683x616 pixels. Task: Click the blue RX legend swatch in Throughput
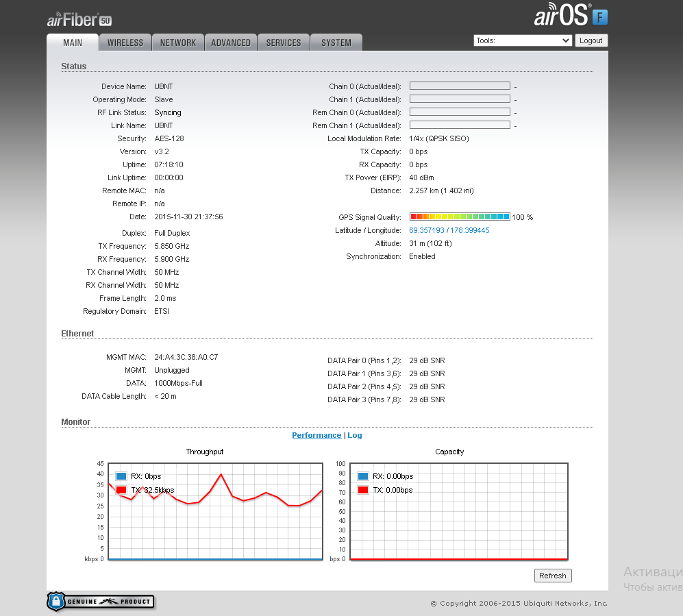[x=121, y=476]
